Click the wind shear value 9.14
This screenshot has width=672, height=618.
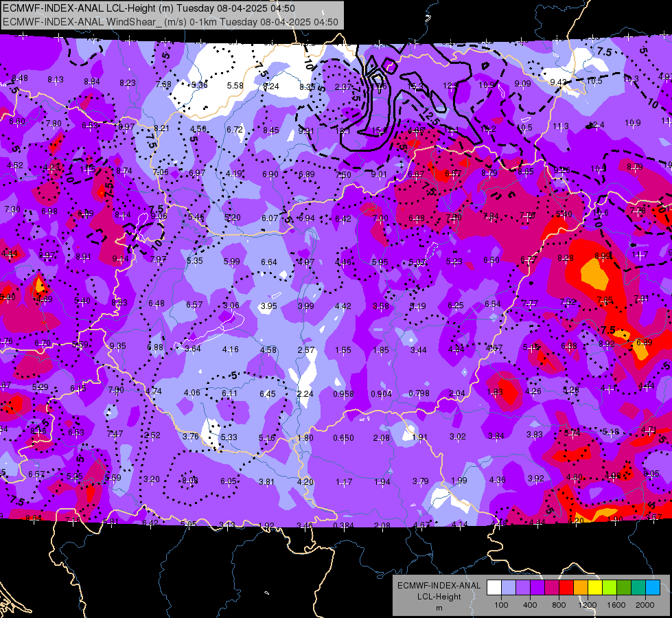coord(120,259)
